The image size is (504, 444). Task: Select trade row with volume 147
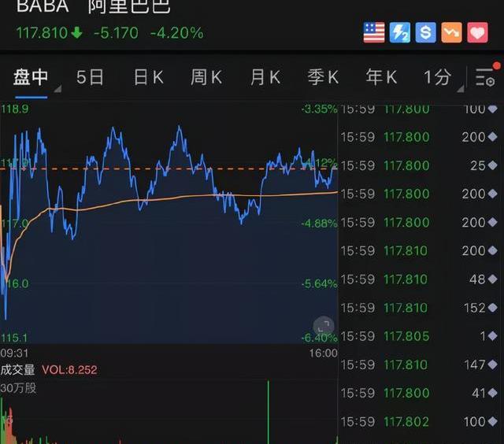coord(419,364)
